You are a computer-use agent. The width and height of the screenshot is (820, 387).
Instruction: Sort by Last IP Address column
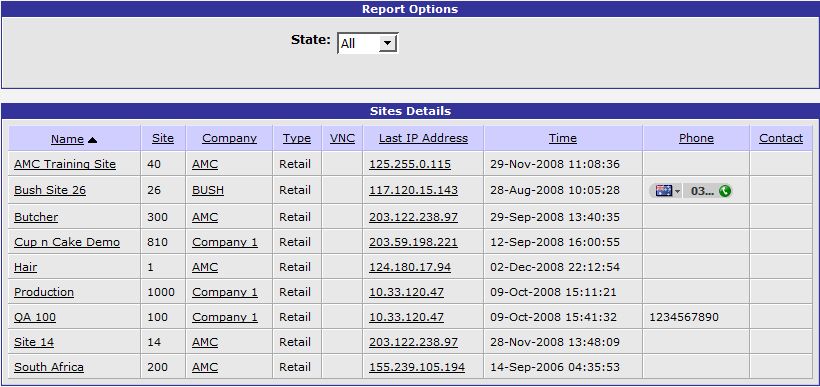[423, 139]
